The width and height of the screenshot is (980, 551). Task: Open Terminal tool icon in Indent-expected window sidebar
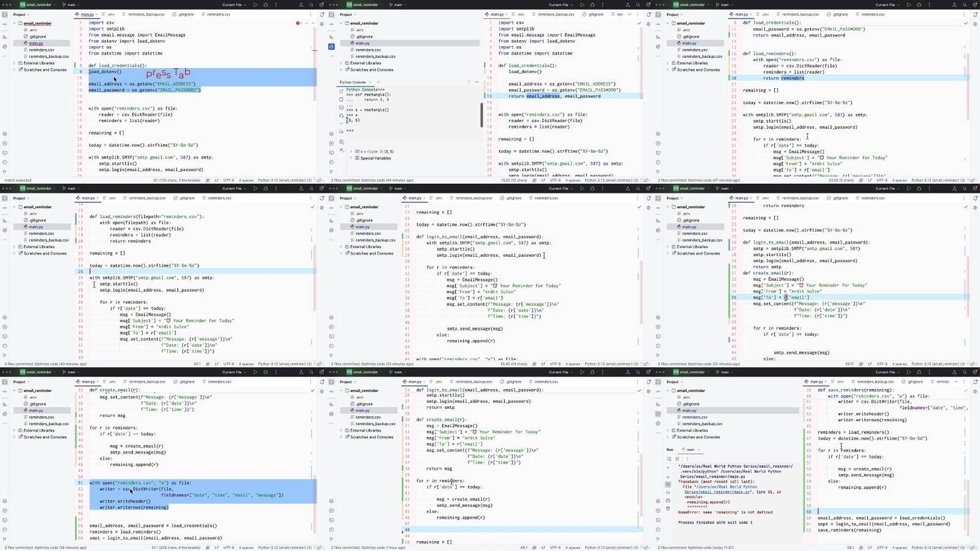(5, 153)
